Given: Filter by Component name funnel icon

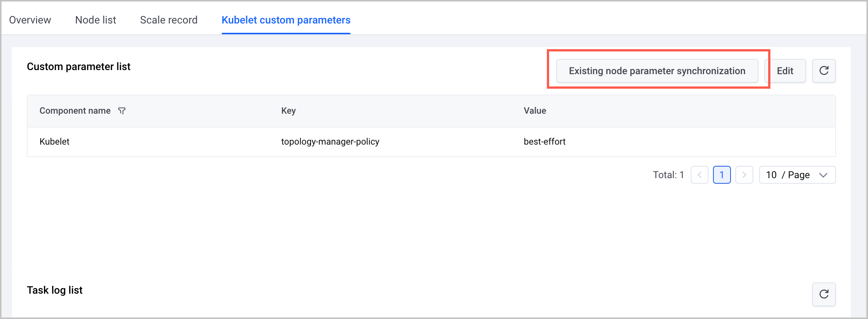Looking at the screenshot, I should (x=122, y=111).
